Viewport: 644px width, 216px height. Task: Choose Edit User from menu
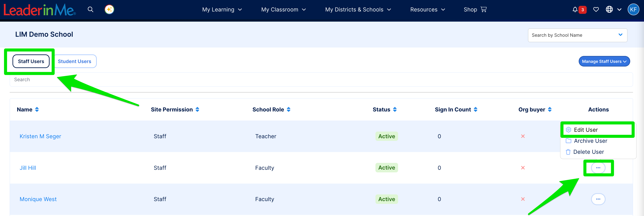(586, 130)
